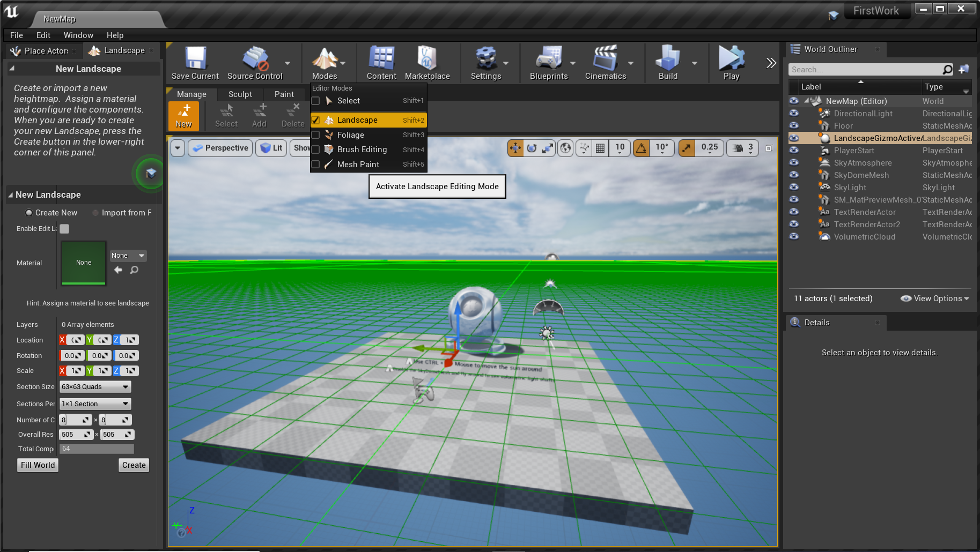Open the Lit view mode button
The height and width of the screenshot is (552, 980).
tap(271, 148)
